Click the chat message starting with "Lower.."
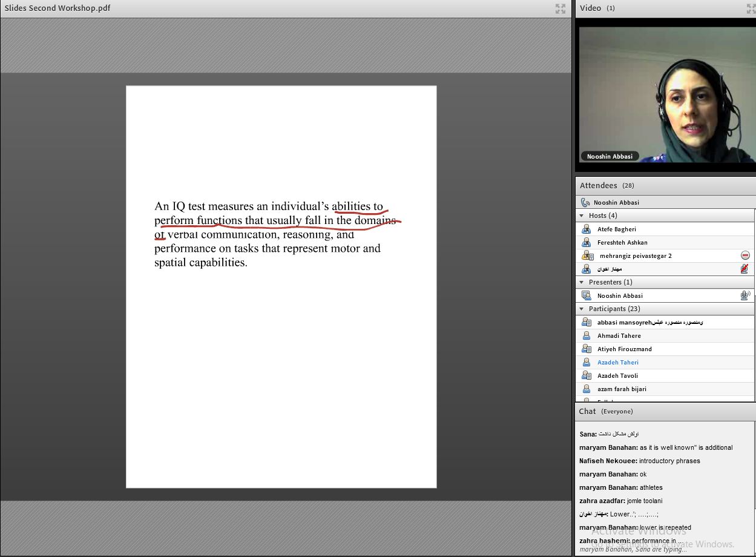Viewport: 756px width, 557px height. (x=619, y=514)
